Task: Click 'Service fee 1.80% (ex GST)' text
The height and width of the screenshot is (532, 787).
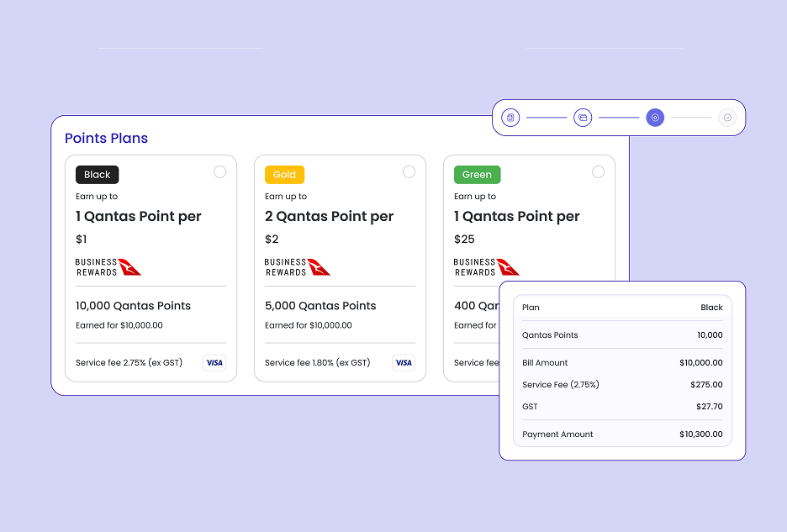Action: point(318,362)
